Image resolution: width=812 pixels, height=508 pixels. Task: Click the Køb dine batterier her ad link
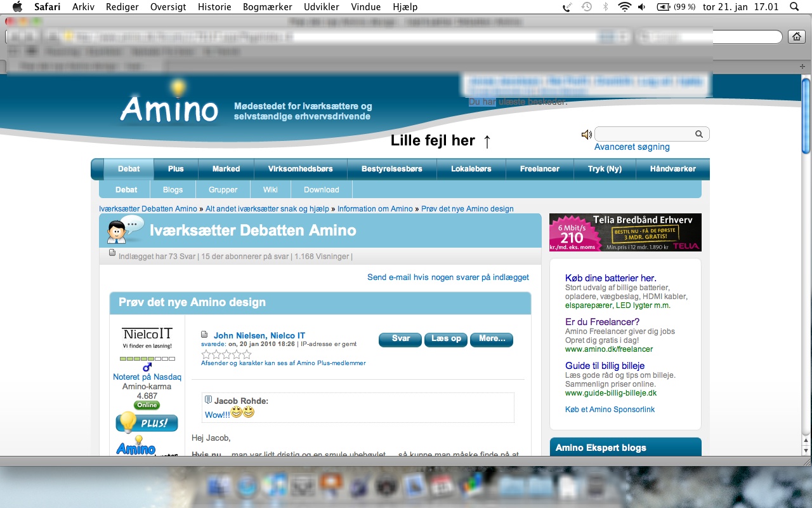[610, 278]
